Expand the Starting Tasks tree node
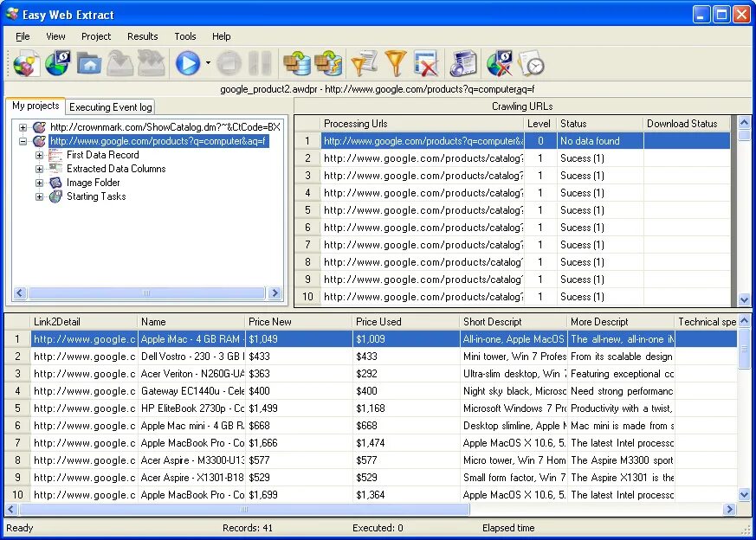756x540 pixels. pyautogui.click(x=40, y=196)
